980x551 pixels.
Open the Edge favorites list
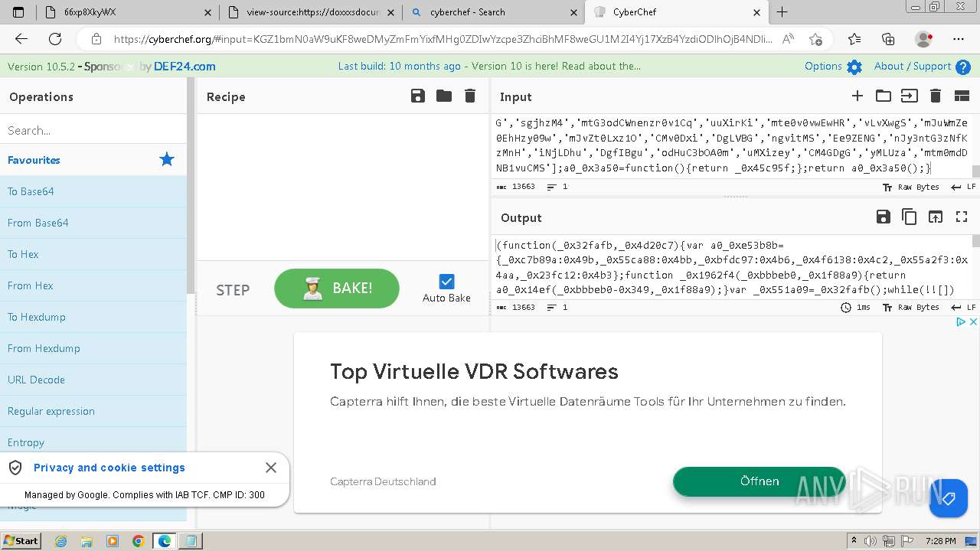click(854, 39)
